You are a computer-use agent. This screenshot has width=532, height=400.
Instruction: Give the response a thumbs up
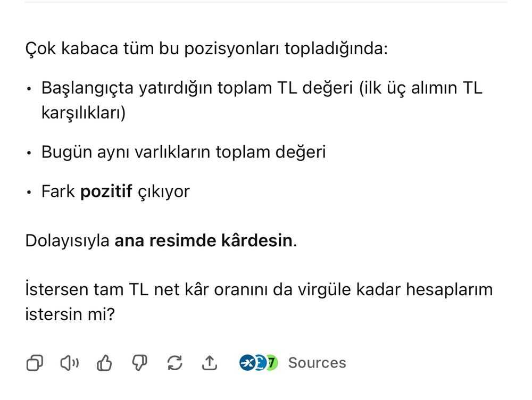[x=104, y=363]
